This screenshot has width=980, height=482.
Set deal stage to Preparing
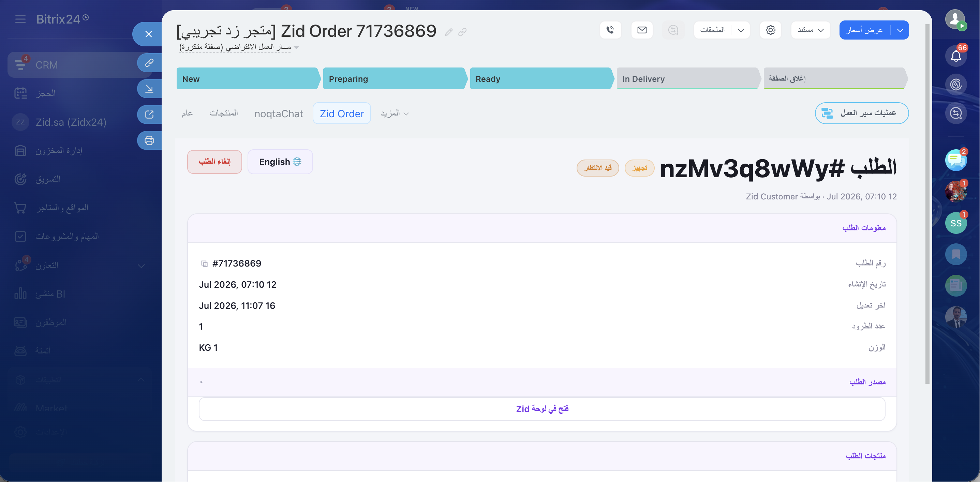click(395, 79)
